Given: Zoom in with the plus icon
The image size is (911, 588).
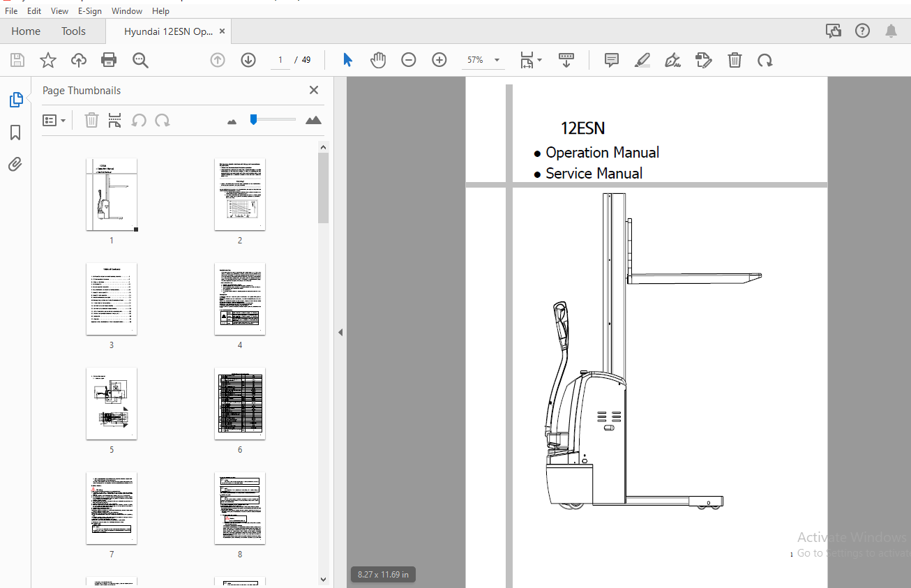Looking at the screenshot, I should 439,60.
